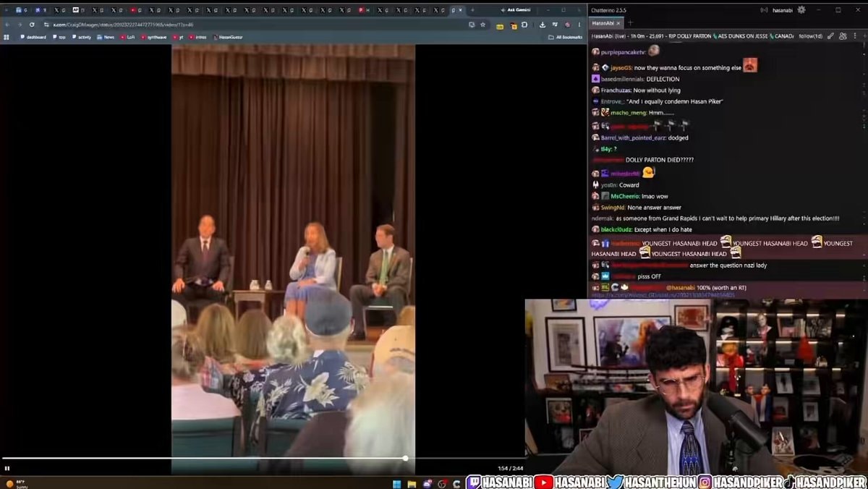Go back in the browser

pyautogui.click(x=8, y=24)
